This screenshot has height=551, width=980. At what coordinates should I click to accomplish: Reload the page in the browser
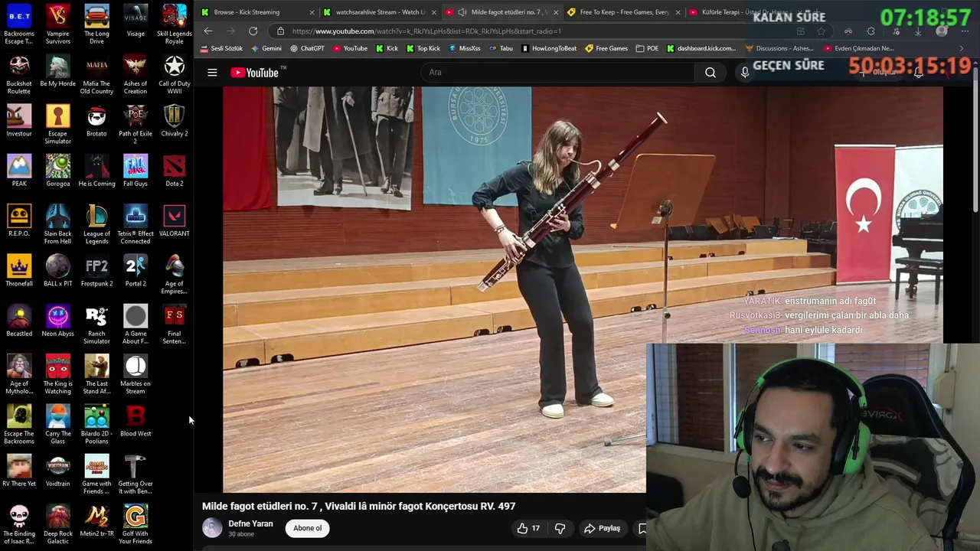click(x=253, y=31)
